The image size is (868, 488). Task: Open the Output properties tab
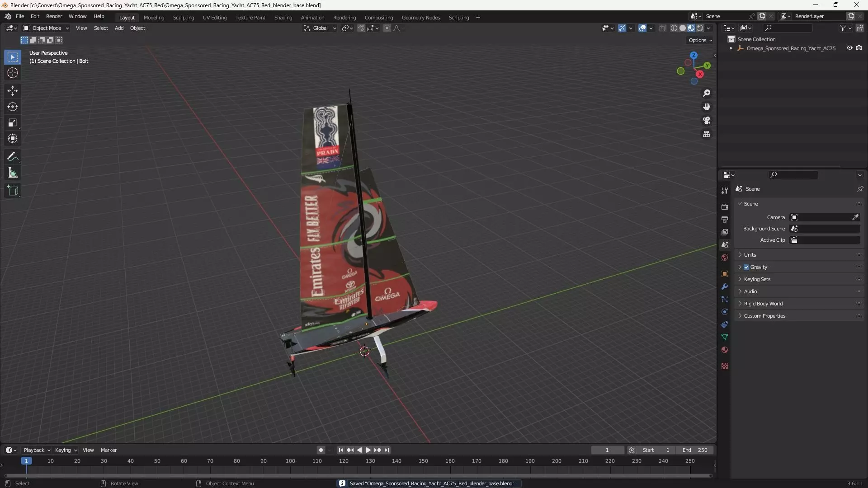725,219
